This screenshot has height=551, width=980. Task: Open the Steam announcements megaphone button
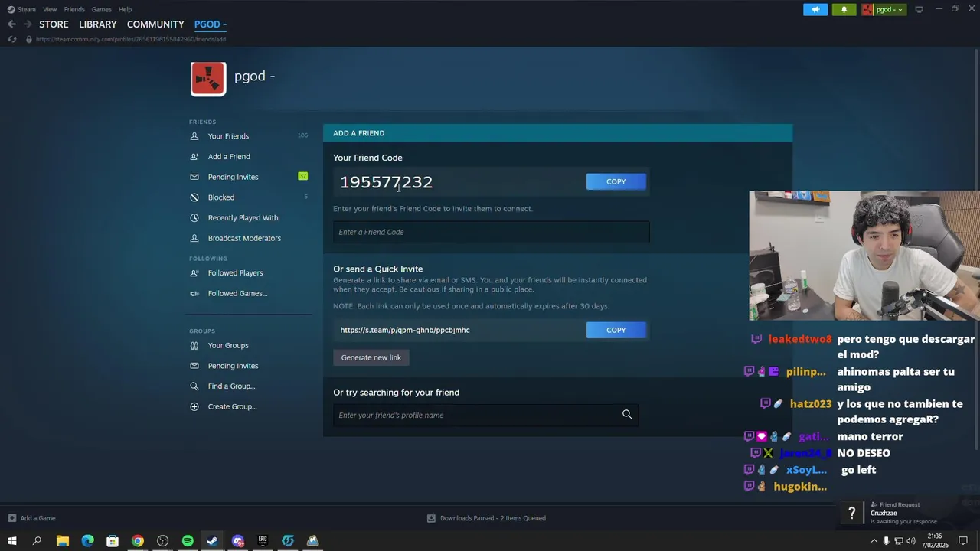[815, 9]
